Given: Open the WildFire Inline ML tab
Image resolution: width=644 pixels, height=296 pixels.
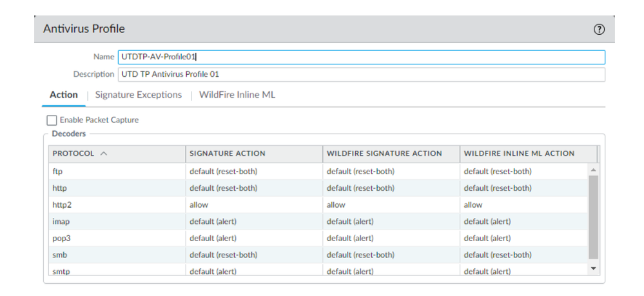Looking at the screenshot, I should point(237,95).
